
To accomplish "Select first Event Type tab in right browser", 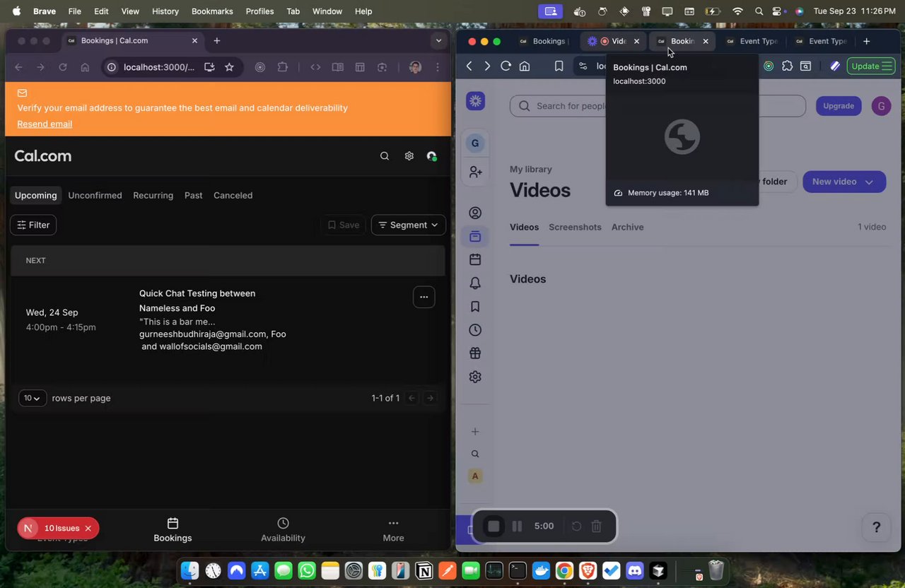I will 751,41.
